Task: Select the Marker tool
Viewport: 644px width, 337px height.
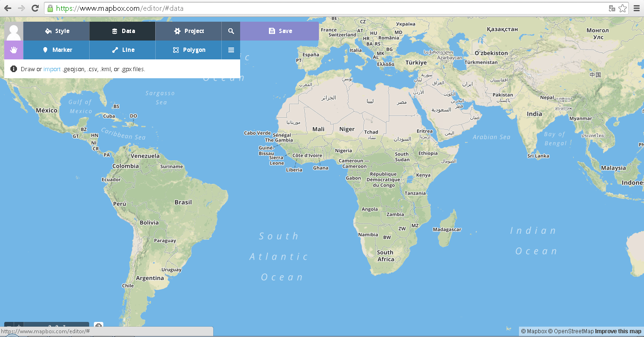Action: pos(56,49)
